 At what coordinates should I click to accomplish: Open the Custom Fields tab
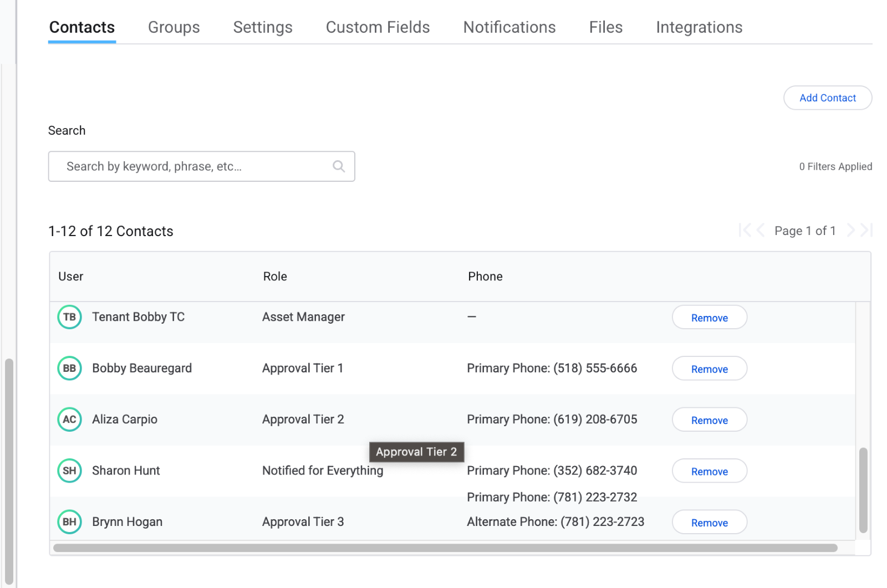click(x=378, y=27)
